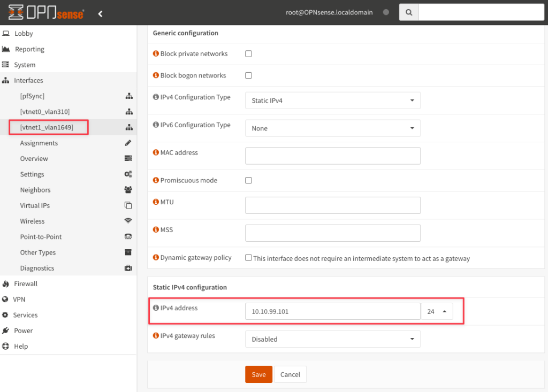Image resolution: width=548 pixels, height=392 pixels.
Task: Open interface Diagnostics submenu
Action: click(37, 268)
